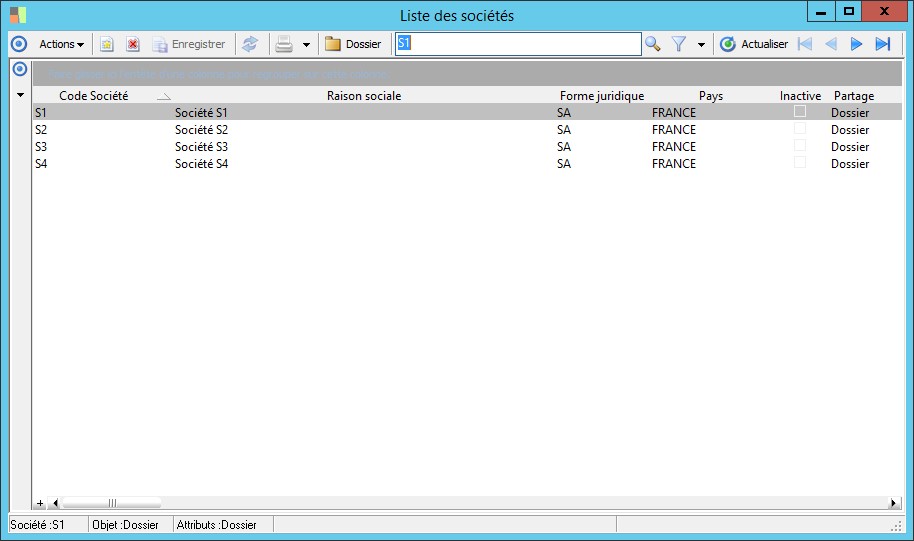Viewport: 914px width, 541px height.
Task: Click the application icon in the title bar
Action: pos(18,15)
